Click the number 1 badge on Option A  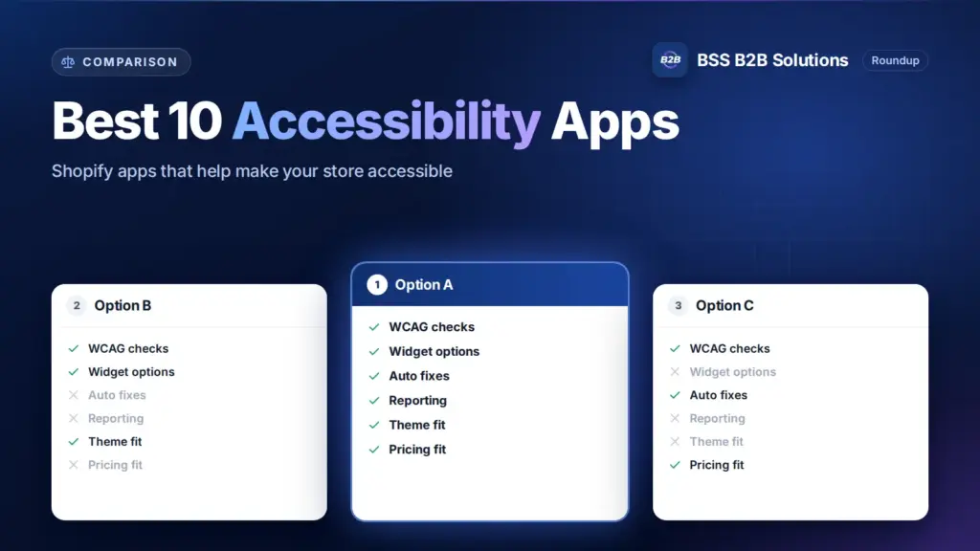[377, 285]
